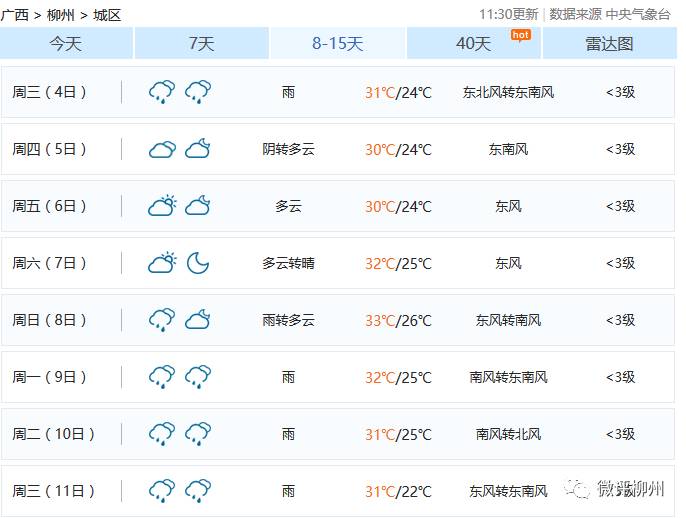This screenshot has width=686, height=518.
Task: Click the 南风转东南风 wind text
Action: 508,377
